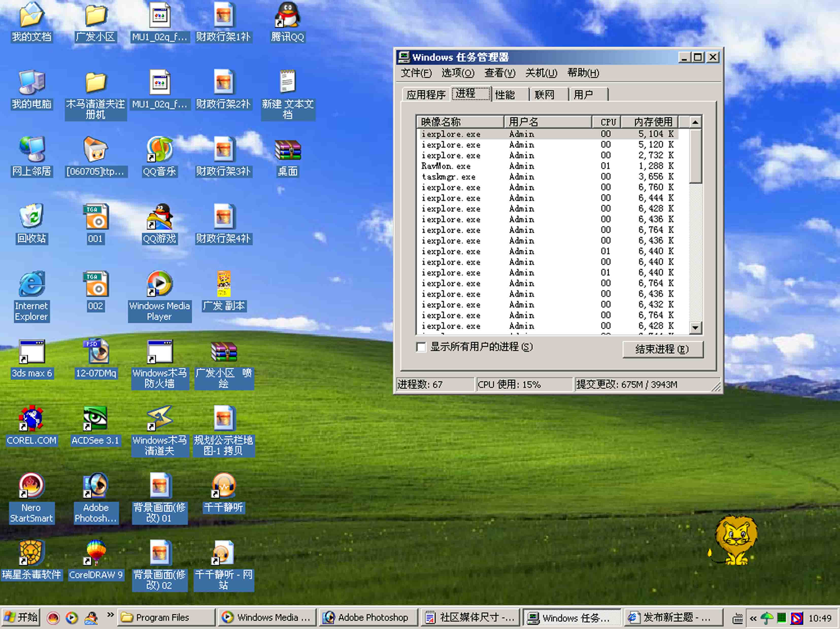The height and width of the screenshot is (629, 840).
Task: Click the Windows Media Player desktop shortcut
Action: 159,285
